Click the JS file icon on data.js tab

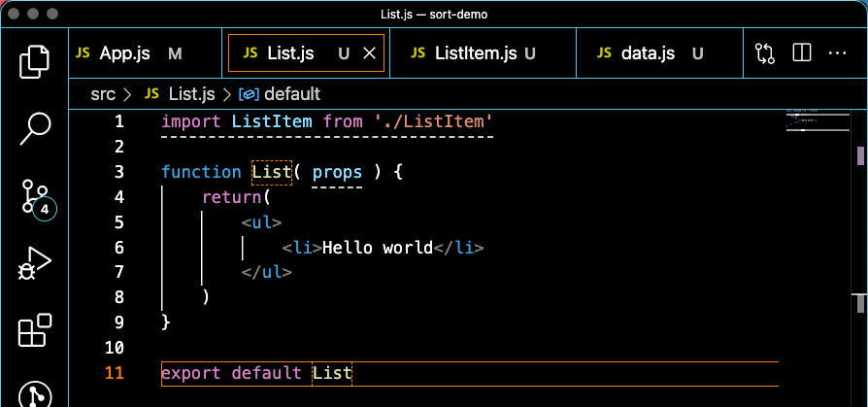click(x=605, y=53)
